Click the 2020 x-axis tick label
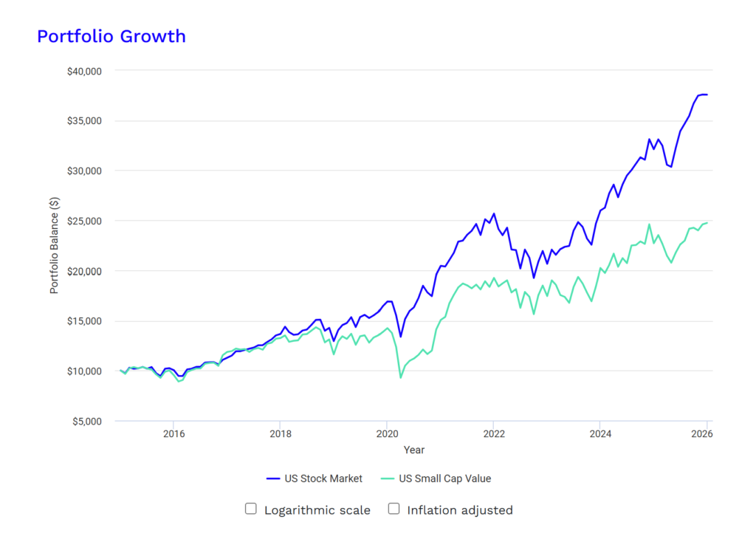 point(387,434)
